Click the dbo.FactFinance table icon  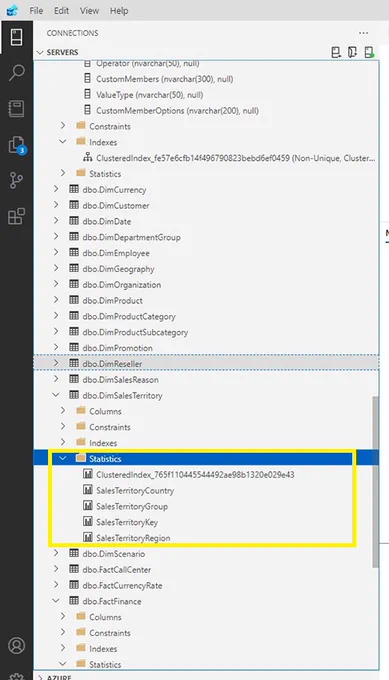[x=74, y=601]
